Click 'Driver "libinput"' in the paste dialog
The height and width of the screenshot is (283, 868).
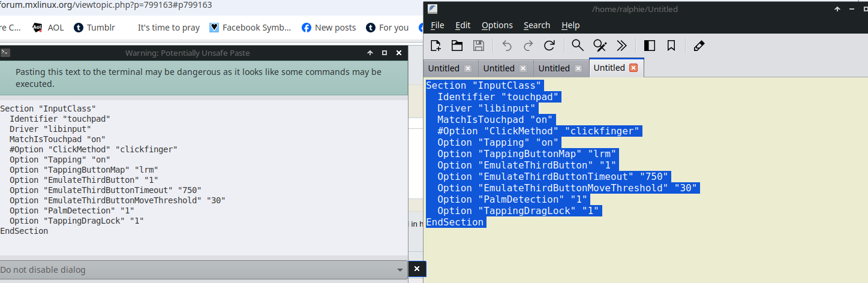tap(50, 129)
